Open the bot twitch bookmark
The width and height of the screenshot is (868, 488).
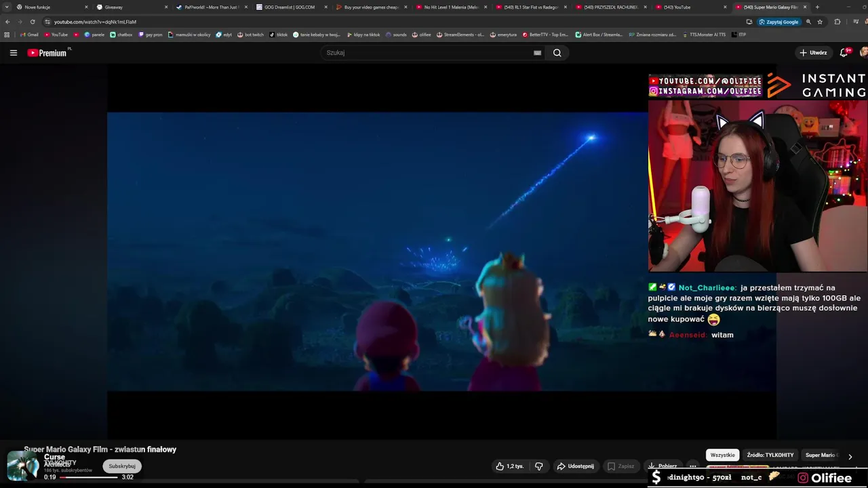250,35
